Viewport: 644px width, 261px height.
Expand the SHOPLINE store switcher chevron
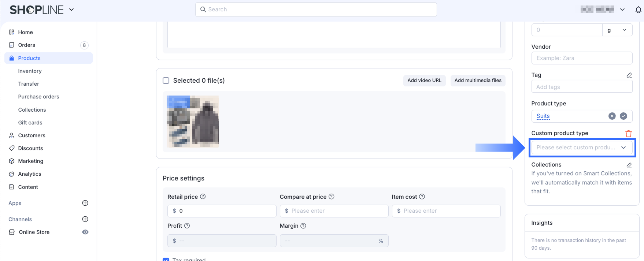coord(71,10)
